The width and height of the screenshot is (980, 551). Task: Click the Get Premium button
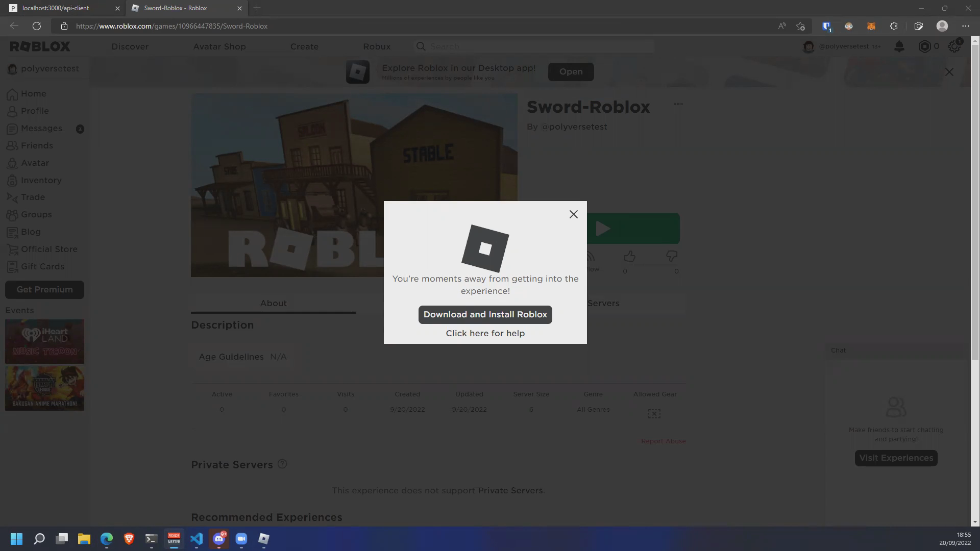coord(44,289)
